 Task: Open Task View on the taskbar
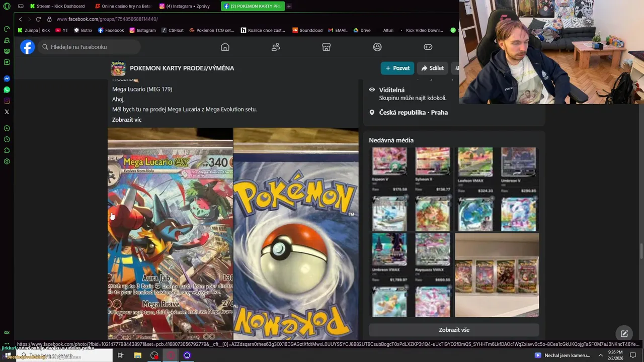(120, 355)
